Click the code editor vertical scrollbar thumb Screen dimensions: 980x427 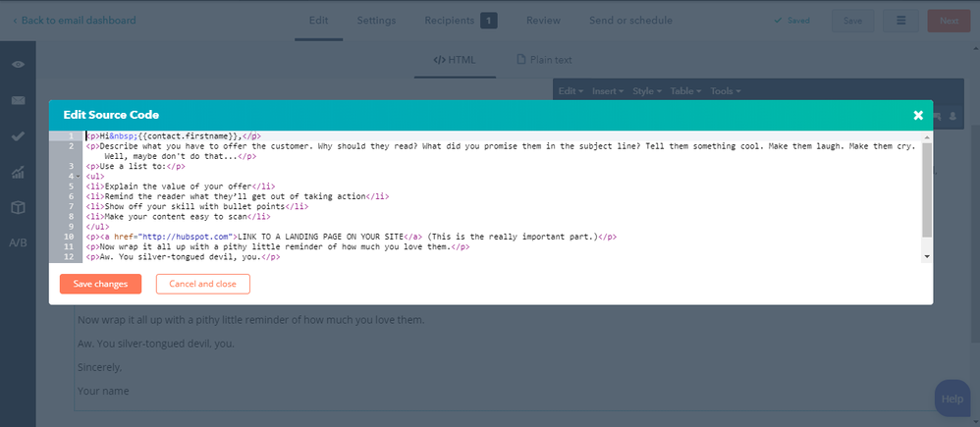click(x=927, y=190)
